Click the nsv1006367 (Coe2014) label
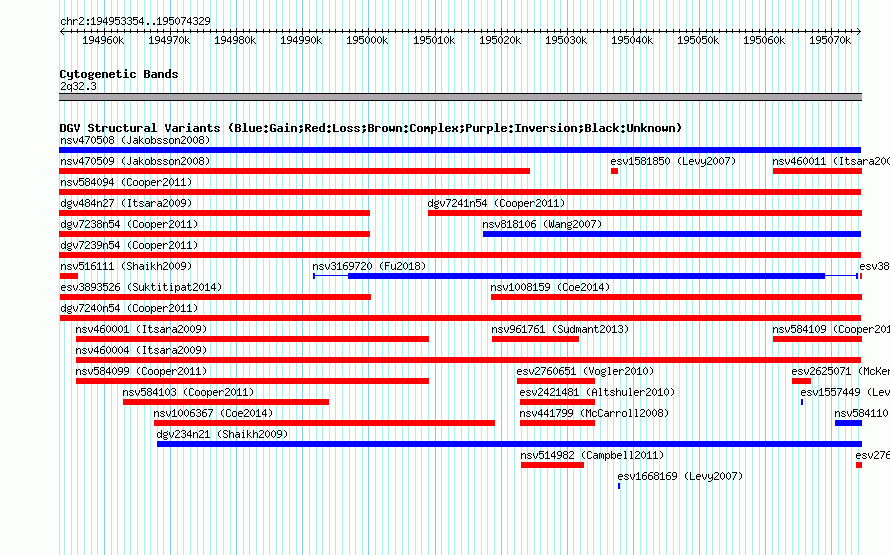Screen dimensions: 890x555 [213, 413]
